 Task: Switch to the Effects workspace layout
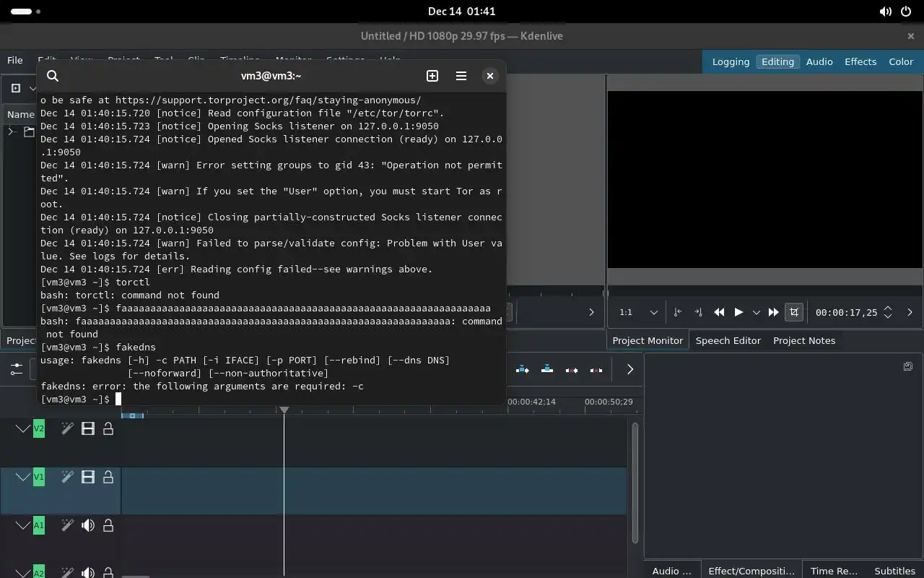(x=860, y=61)
